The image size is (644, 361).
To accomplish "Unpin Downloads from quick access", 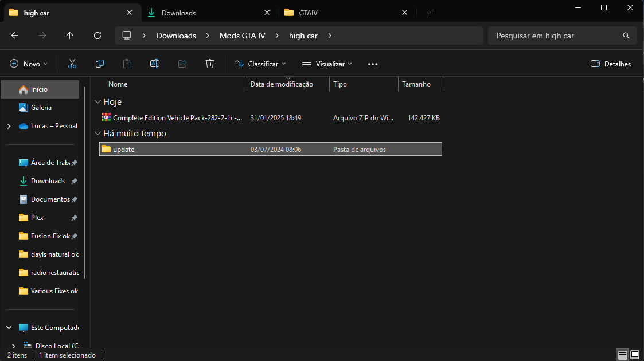I will pos(75,181).
